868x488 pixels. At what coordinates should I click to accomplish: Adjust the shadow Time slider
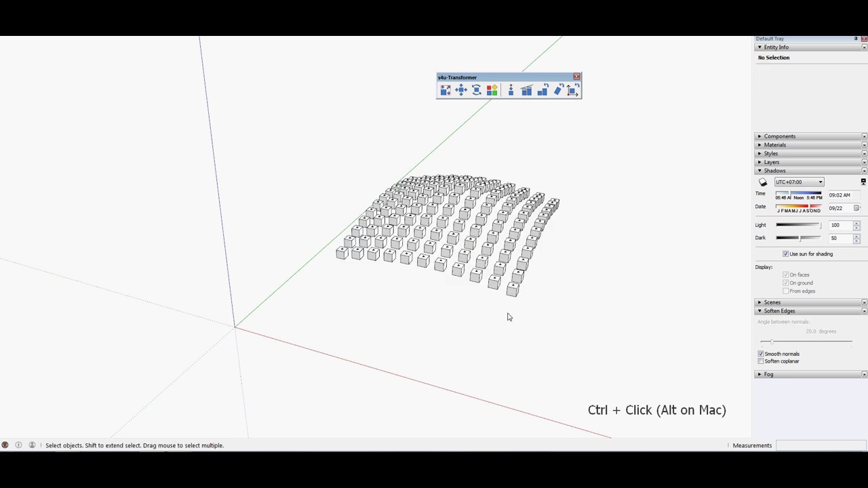coord(798,193)
